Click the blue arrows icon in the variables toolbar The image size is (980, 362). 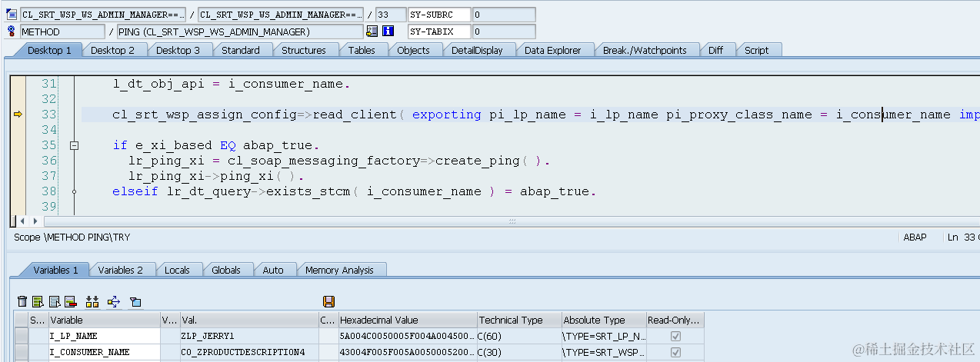coord(114,301)
